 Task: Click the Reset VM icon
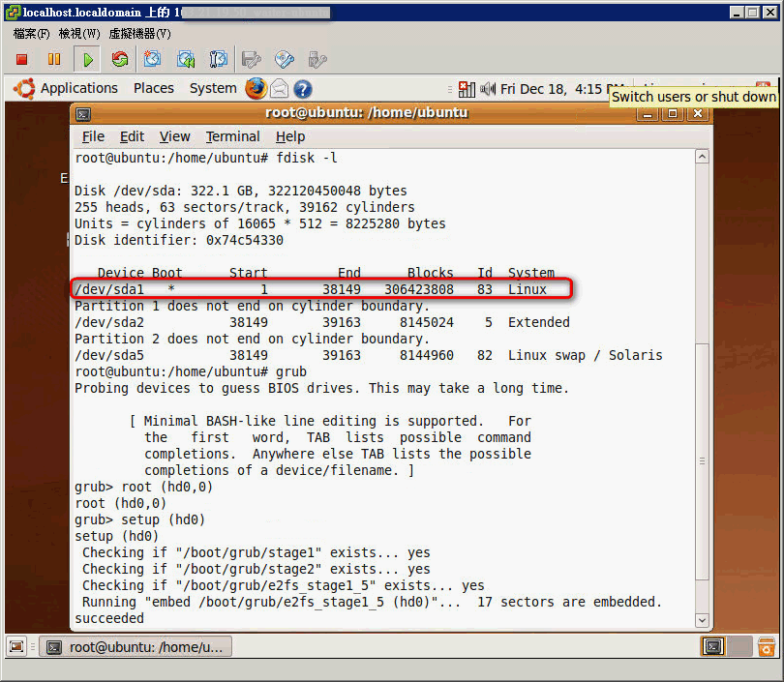pos(120,59)
